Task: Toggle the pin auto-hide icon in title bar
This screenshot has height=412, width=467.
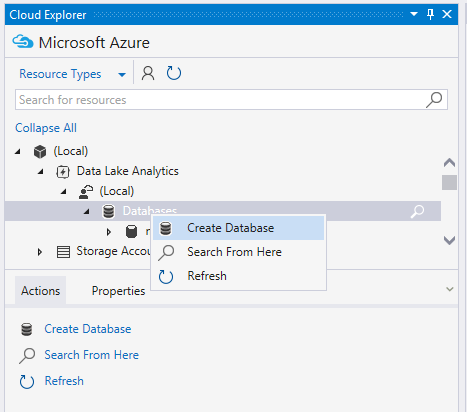Action: [431, 14]
